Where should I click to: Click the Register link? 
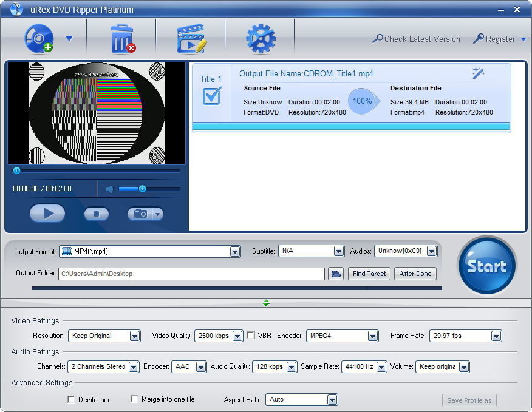coord(494,39)
